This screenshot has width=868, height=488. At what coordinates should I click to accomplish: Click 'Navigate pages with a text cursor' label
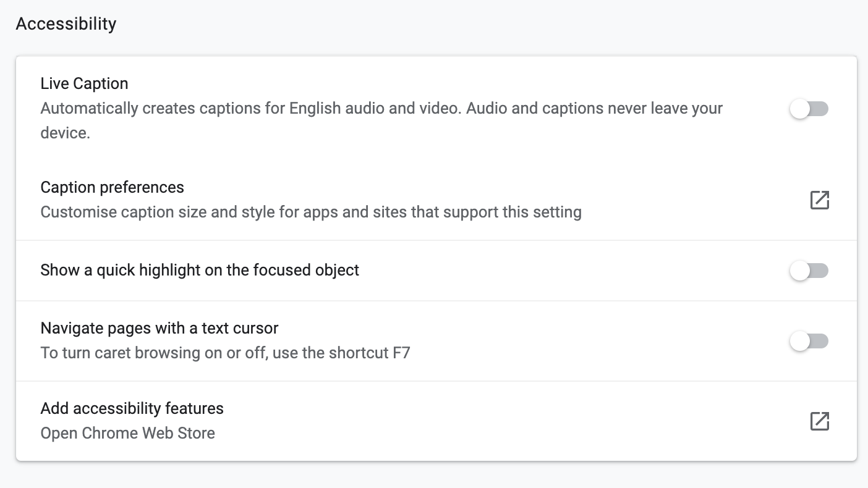[x=159, y=328]
